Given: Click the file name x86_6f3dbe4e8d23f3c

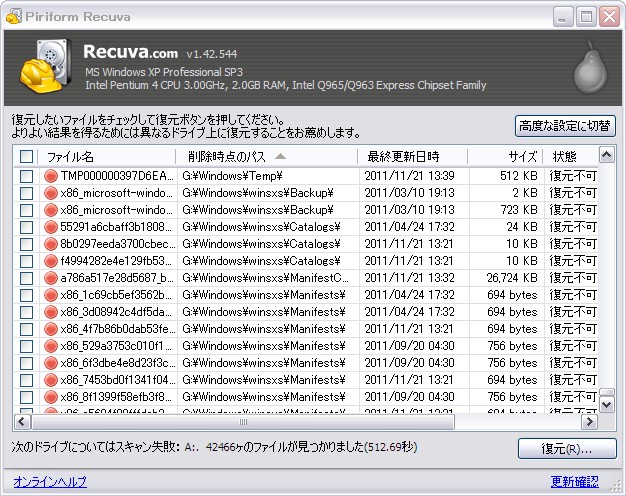Looking at the screenshot, I should click(x=117, y=363).
